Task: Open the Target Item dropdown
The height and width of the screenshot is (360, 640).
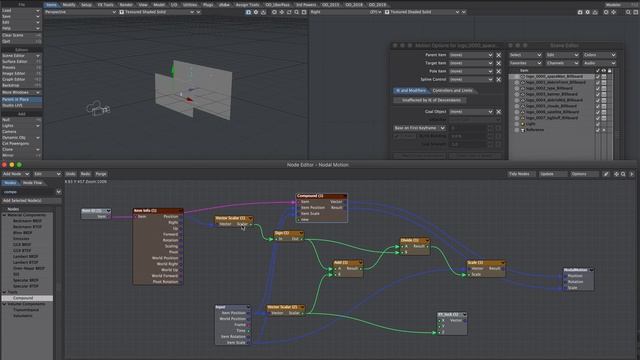Action: [x=471, y=63]
